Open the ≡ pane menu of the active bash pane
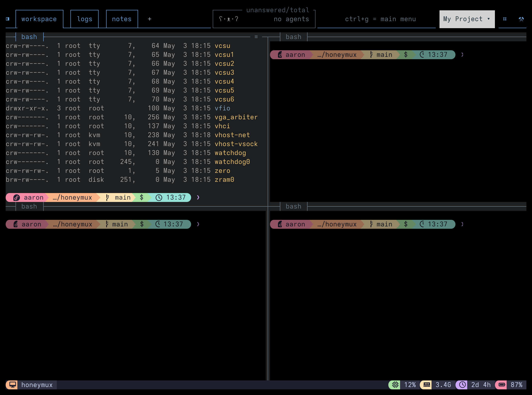 click(x=256, y=37)
